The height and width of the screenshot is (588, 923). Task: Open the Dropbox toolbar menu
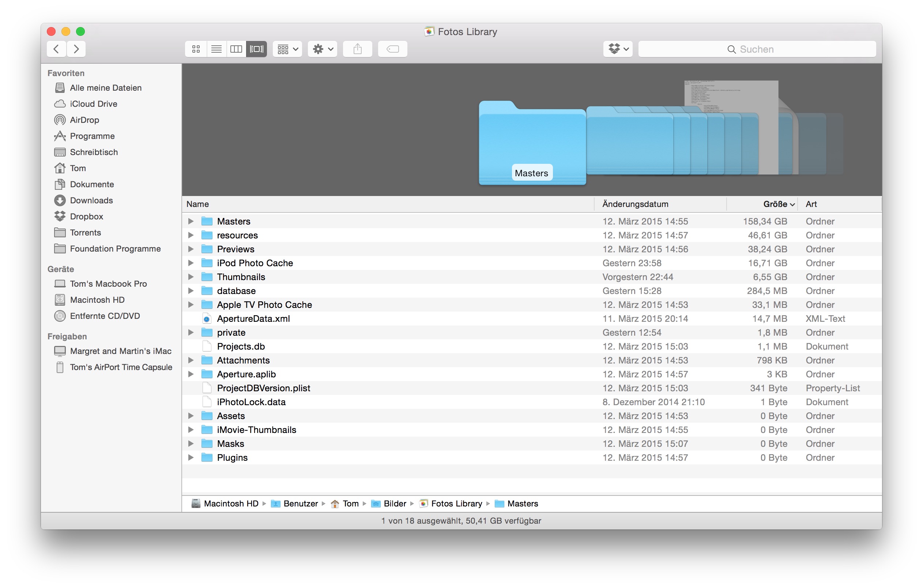[618, 49]
